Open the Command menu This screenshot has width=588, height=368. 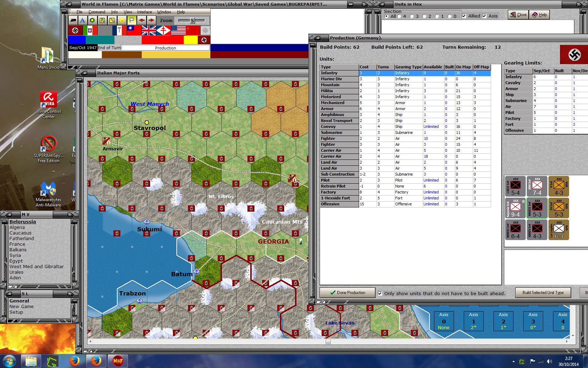(x=97, y=12)
